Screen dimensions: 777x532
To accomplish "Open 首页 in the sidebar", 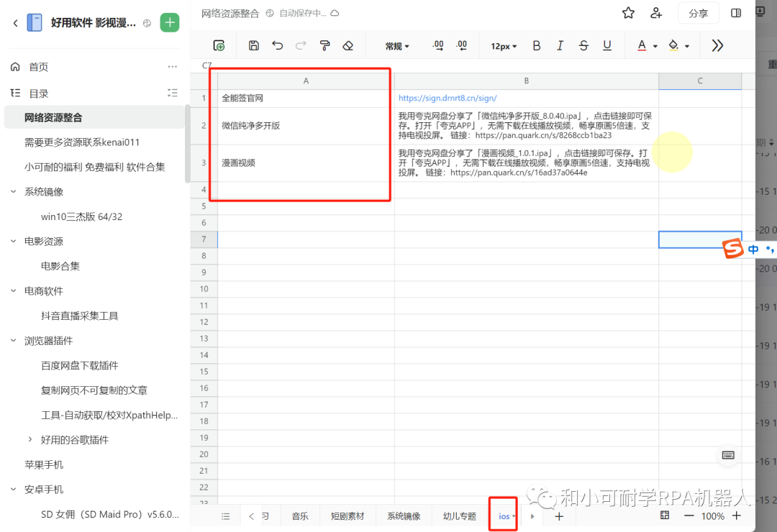I will pyautogui.click(x=38, y=67).
